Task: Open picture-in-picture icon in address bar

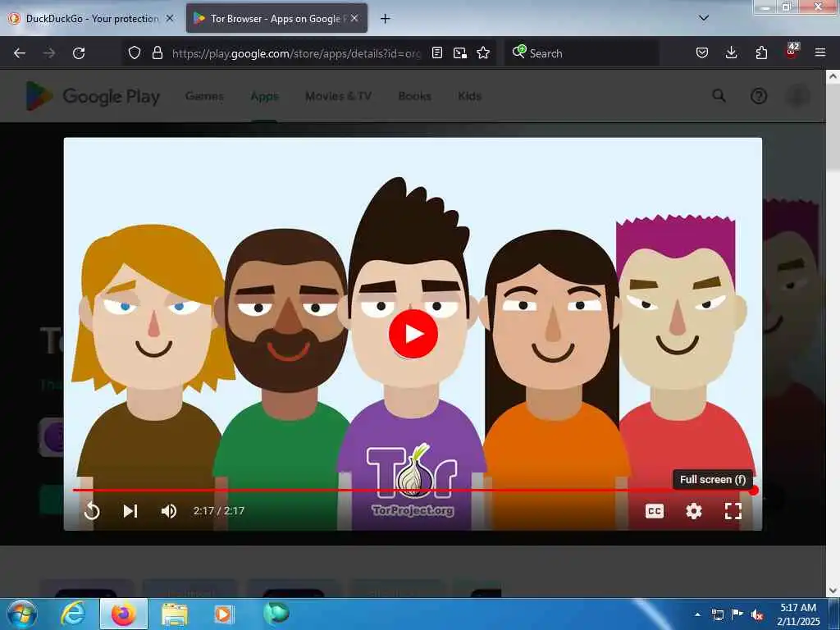Action: click(459, 52)
